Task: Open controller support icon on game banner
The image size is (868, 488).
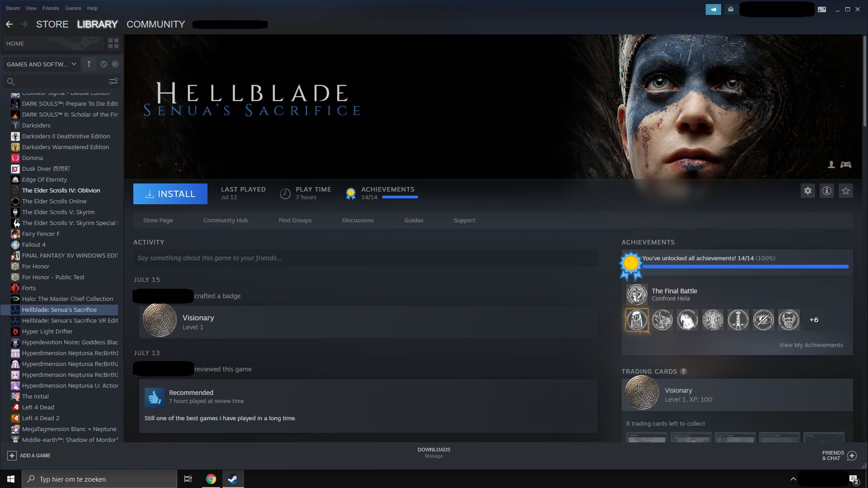Action: point(845,165)
